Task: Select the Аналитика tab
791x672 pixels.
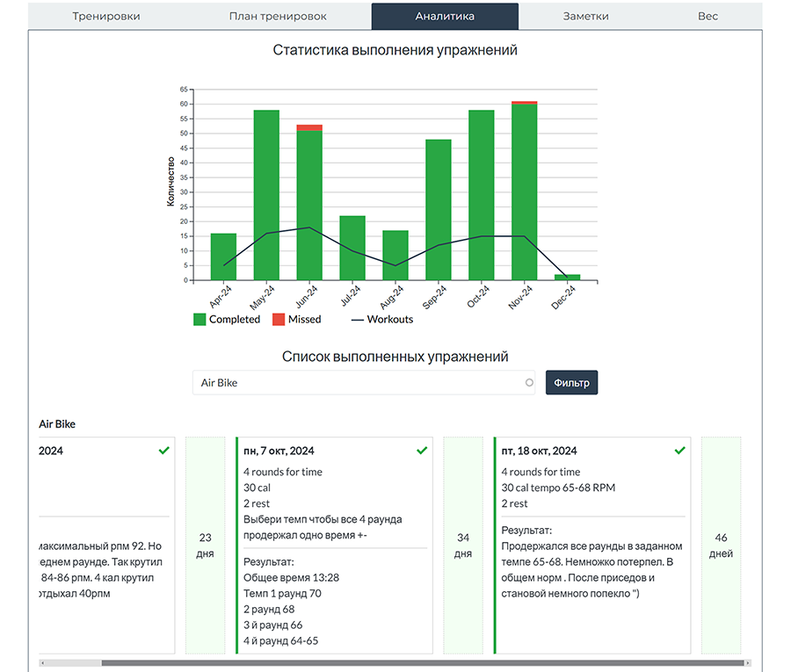Action: pyautogui.click(x=445, y=16)
